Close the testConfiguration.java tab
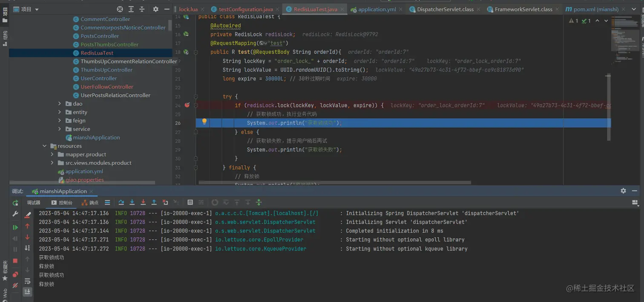 pos(276,9)
